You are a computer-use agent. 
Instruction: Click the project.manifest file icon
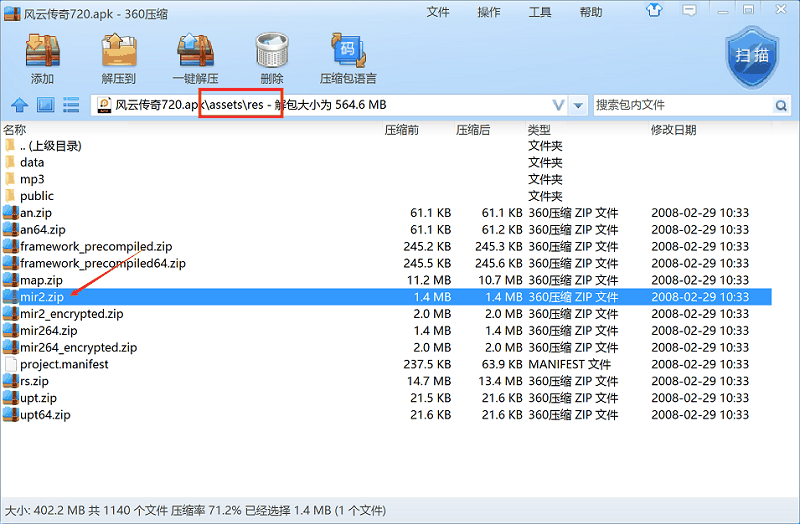coord(11,364)
